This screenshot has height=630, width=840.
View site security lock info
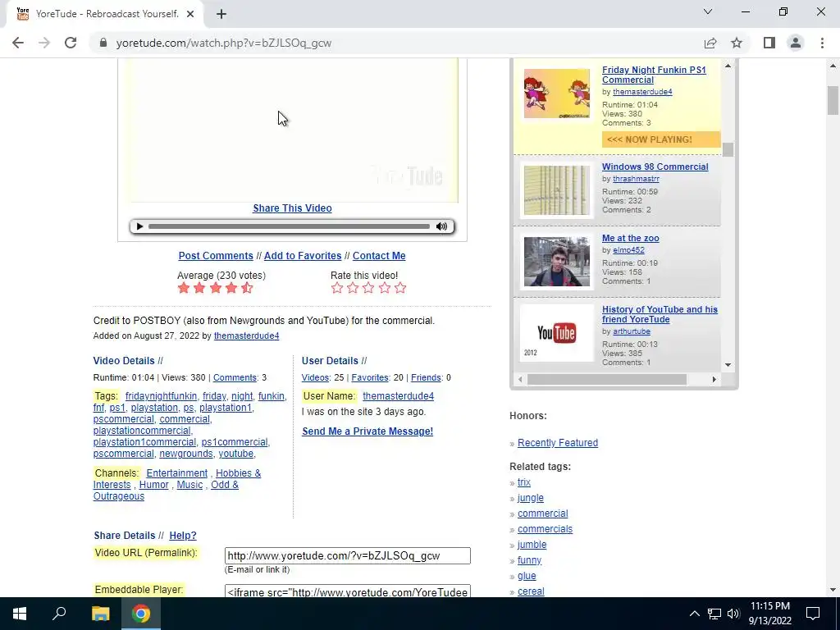(x=103, y=43)
